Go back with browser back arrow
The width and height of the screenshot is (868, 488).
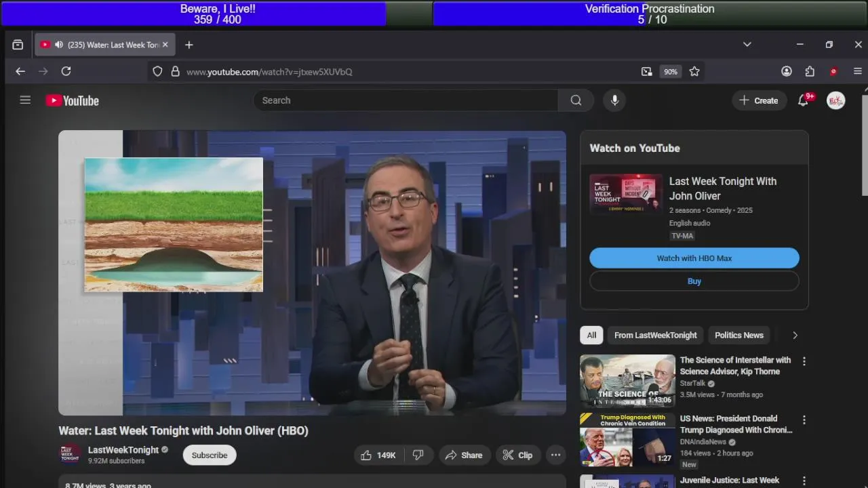[x=20, y=71]
